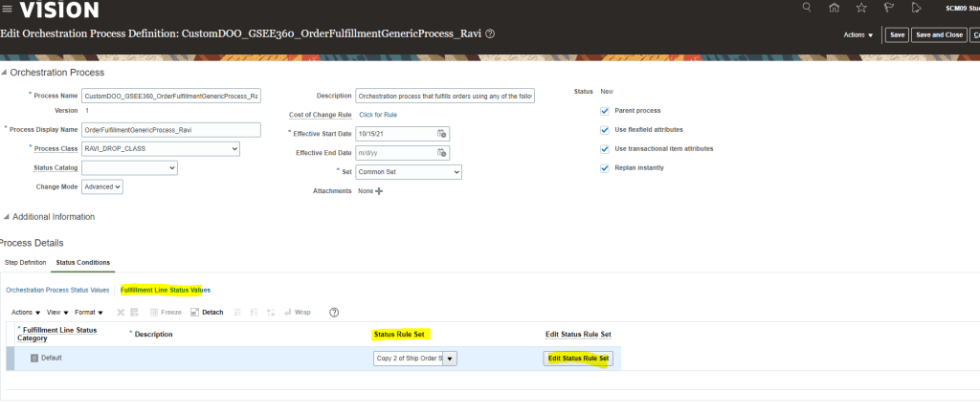Click the Edit Status Rule Set button
Image resolution: width=980 pixels, height=414 pixels.
[x=578, y=359]
